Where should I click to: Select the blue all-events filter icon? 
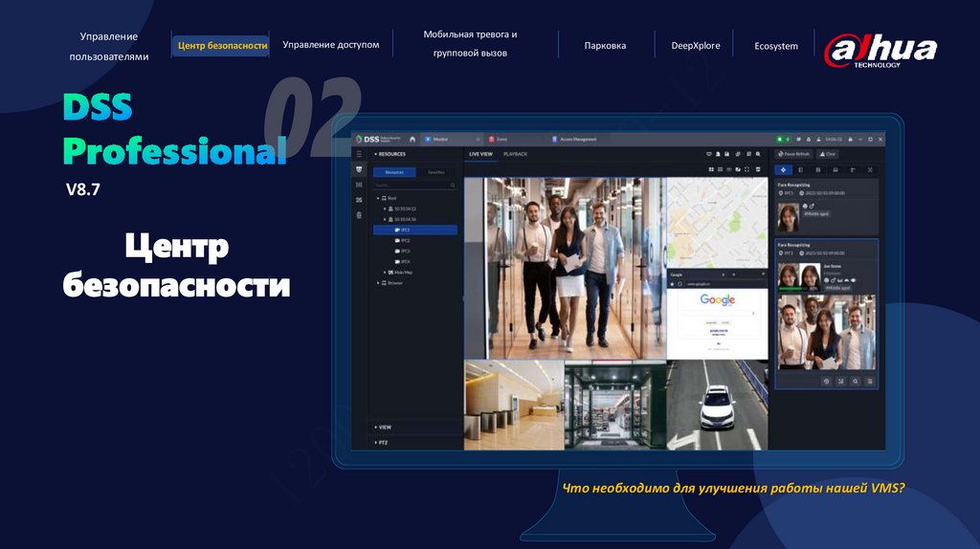point(783,170)
